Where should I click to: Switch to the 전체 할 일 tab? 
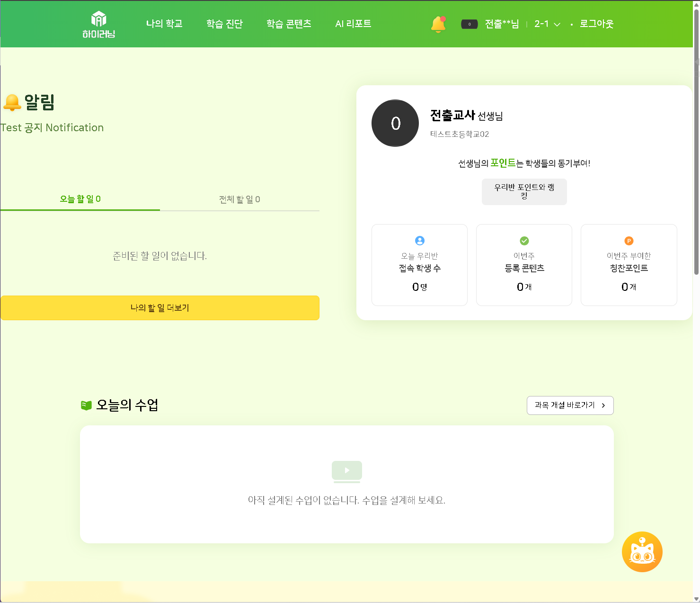239,199
